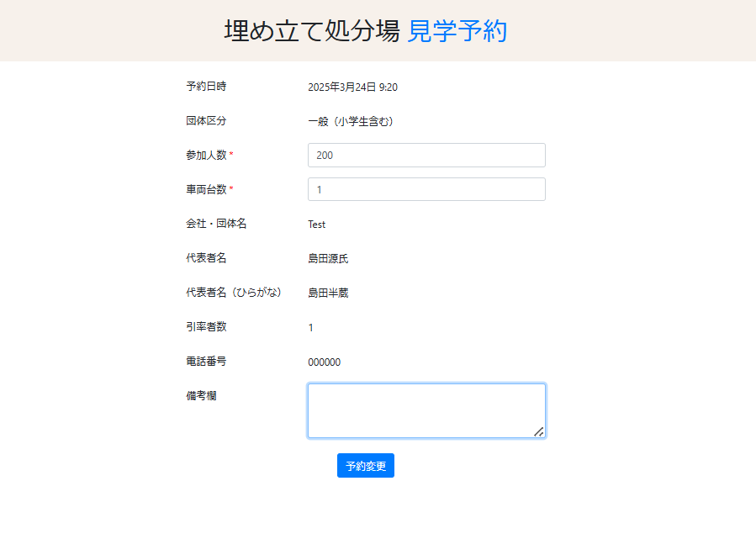Click the 参加人数 field label

pyautogui.click(x=206, y=155)
